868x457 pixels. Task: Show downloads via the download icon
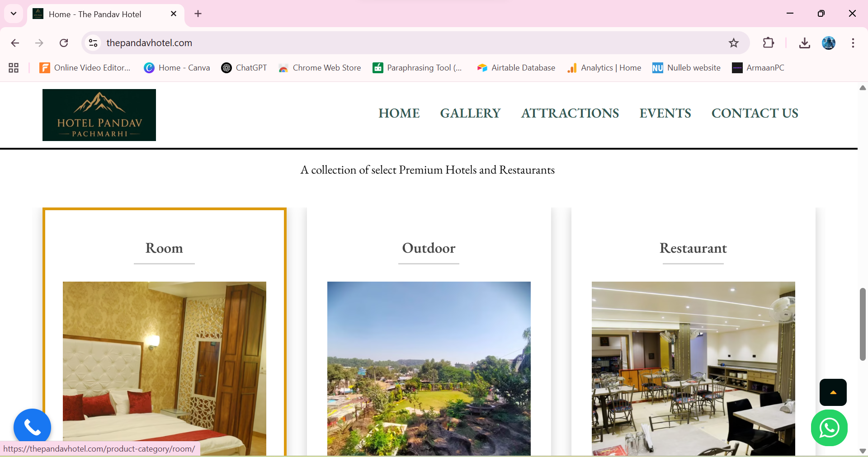[x=805, y=43]
